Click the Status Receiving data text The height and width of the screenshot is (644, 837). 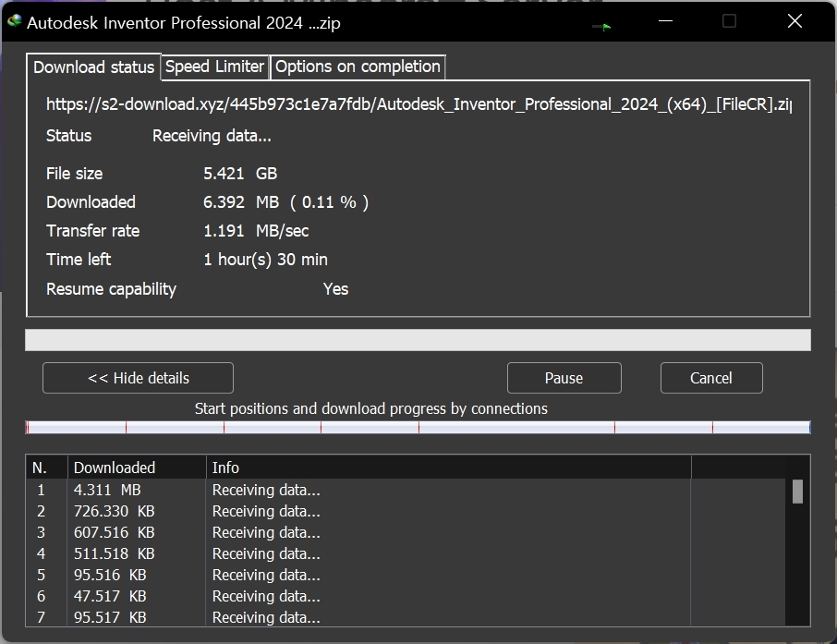point(212,136)
